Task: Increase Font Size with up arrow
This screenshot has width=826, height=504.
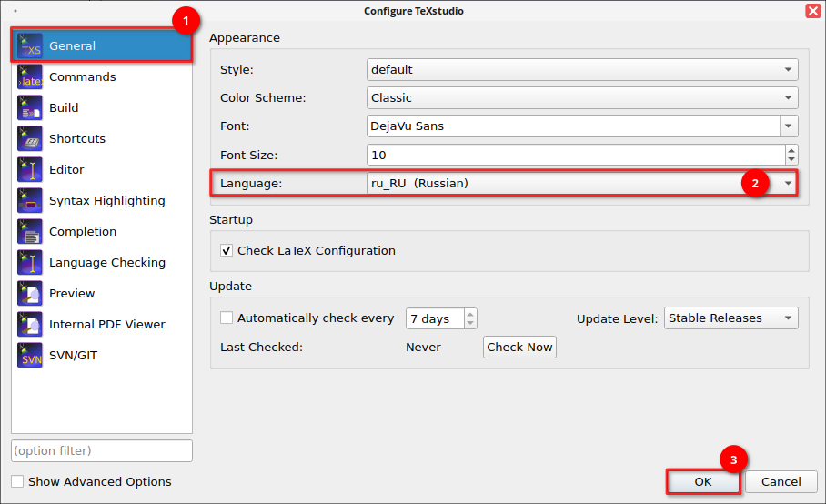Action: coord(791,150)
